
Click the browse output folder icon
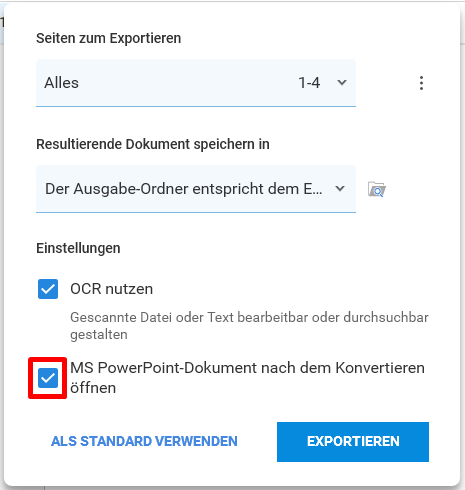[x=377, y=189]
